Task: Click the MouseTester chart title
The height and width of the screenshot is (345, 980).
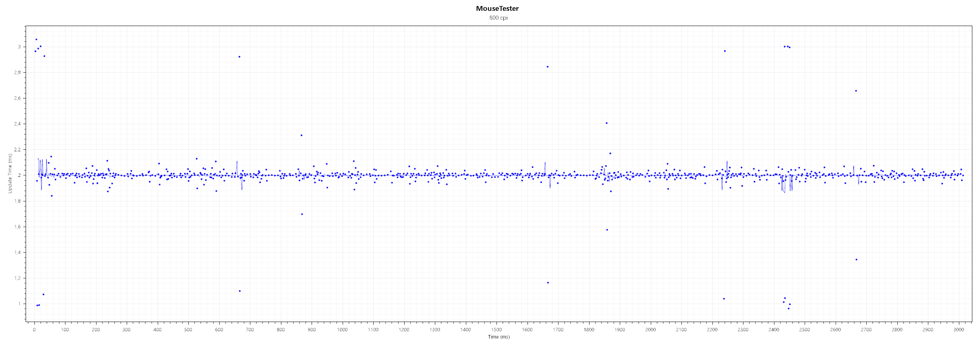Action: (x=497, y=8)
